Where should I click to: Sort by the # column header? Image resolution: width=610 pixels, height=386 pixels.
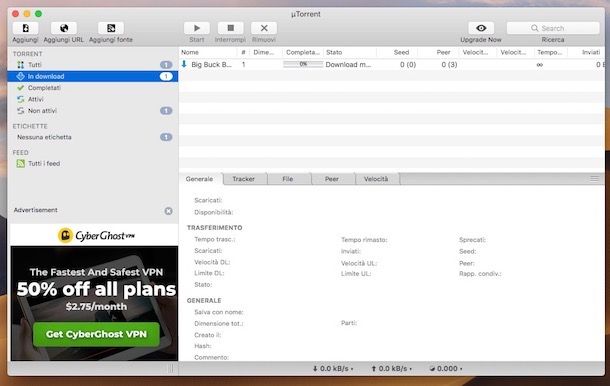(x=243, y=52)
